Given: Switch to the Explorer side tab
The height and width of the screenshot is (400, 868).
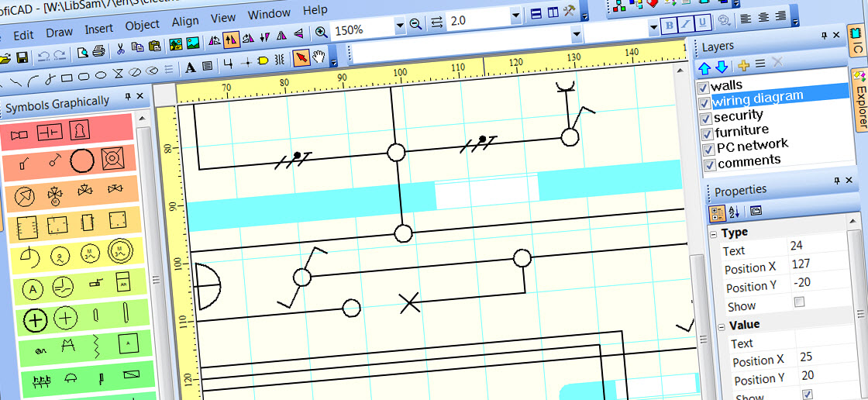Looking at the screenshot, I should 861,102.
